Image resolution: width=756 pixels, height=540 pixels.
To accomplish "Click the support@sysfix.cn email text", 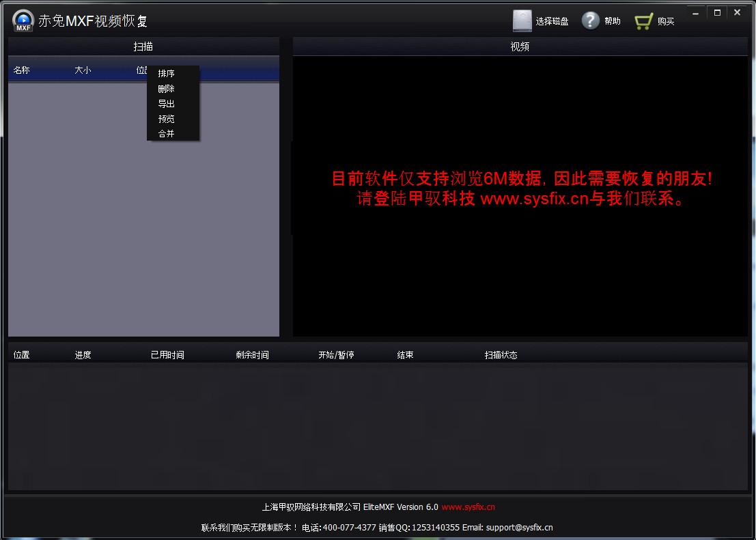I will tap(519, 528).
